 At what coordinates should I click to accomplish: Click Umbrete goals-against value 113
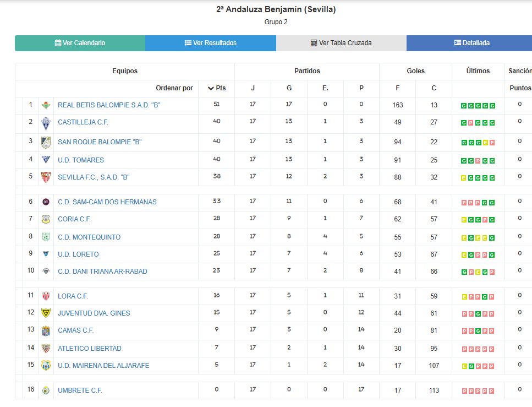click(x=434, y=390)
